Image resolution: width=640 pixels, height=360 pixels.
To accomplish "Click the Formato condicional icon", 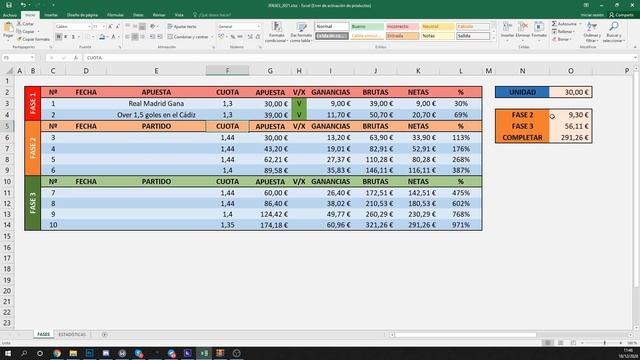I will click(277, 28).
